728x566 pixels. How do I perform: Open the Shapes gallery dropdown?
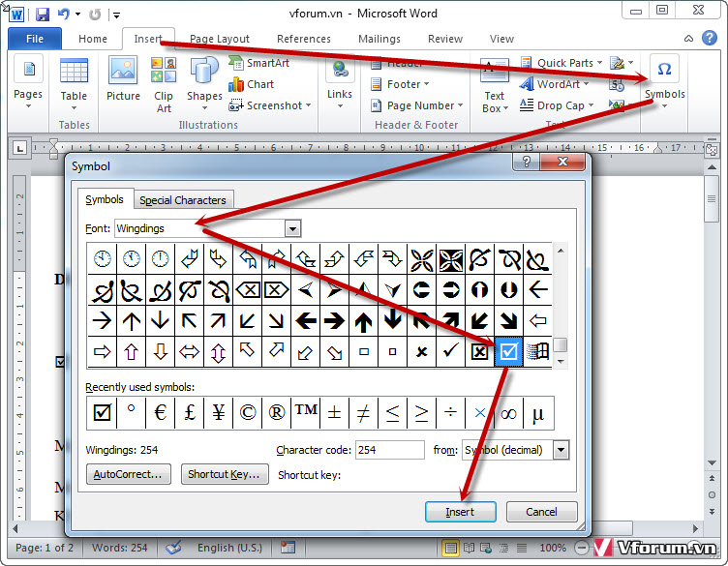point(204,84)
